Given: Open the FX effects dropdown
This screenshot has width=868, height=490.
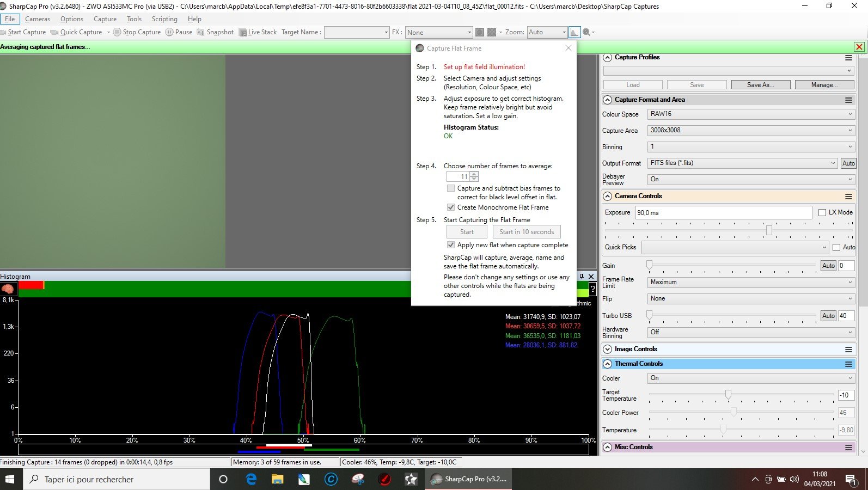Looking at the screenshot, I should 439,32.
